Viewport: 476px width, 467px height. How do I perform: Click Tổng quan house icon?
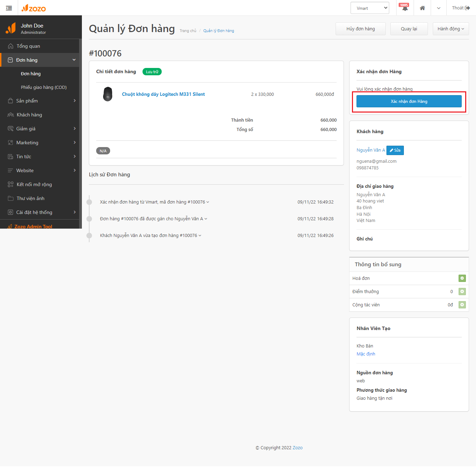point(10,46)
